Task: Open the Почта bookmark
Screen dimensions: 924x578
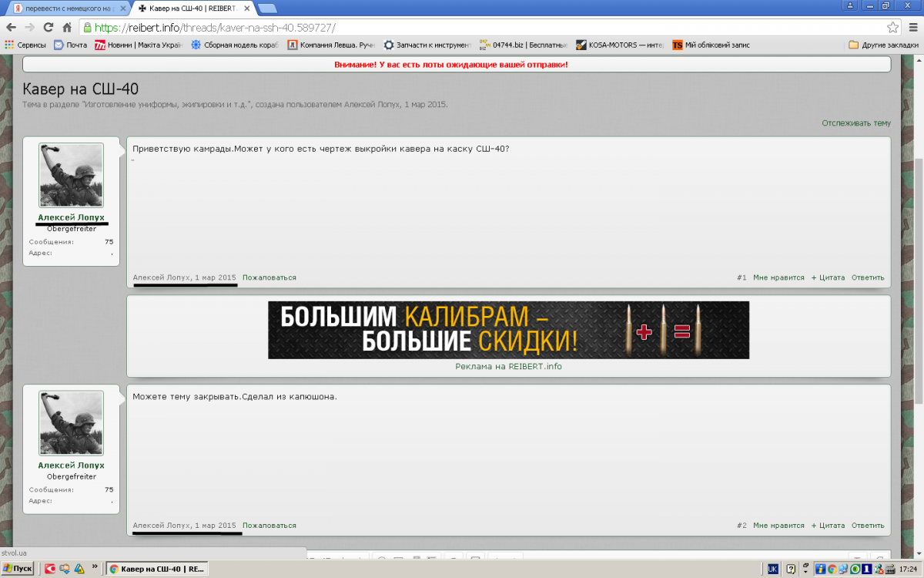Action: coord(70,45)
